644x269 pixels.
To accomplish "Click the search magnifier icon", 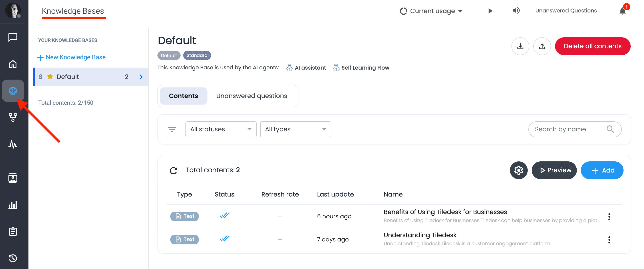I will [610, 129].
